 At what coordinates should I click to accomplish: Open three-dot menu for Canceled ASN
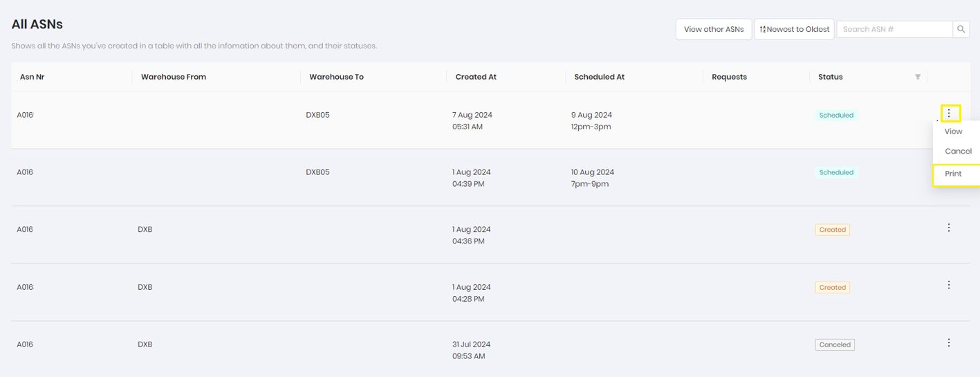click(949, 342)
